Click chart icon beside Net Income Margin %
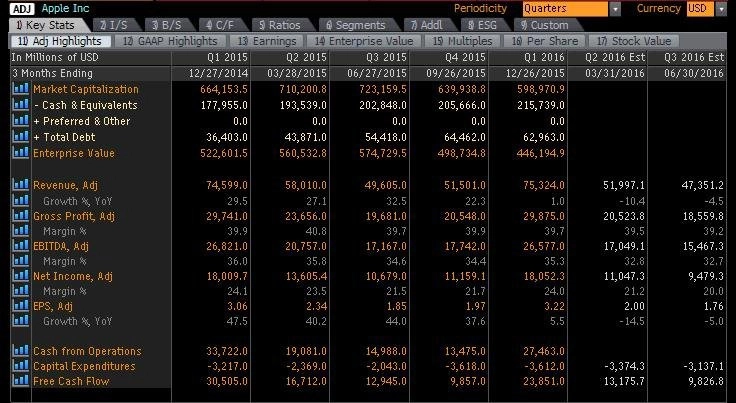Screen dimensions: 736x403 point(21,291)
